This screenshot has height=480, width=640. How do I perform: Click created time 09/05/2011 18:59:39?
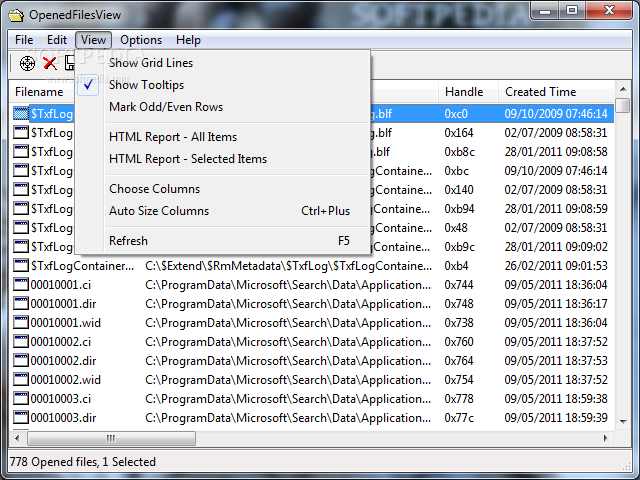(x=556, y=418)
